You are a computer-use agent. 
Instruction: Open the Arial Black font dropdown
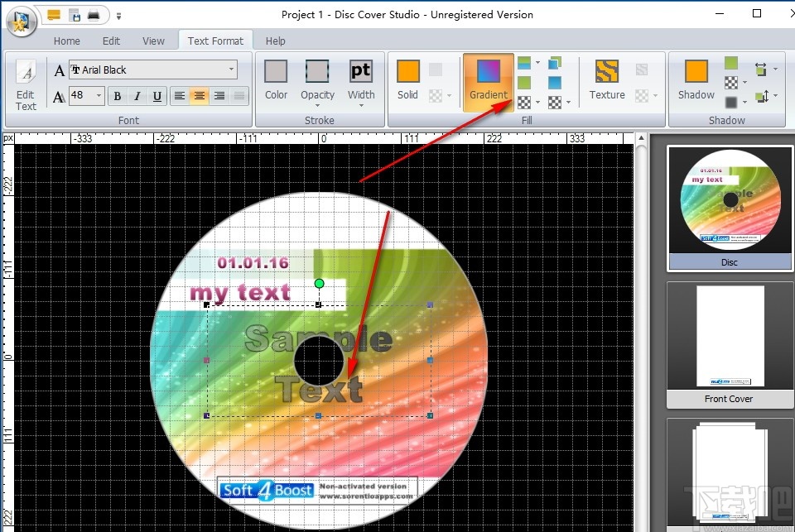(x=232, y=69)
